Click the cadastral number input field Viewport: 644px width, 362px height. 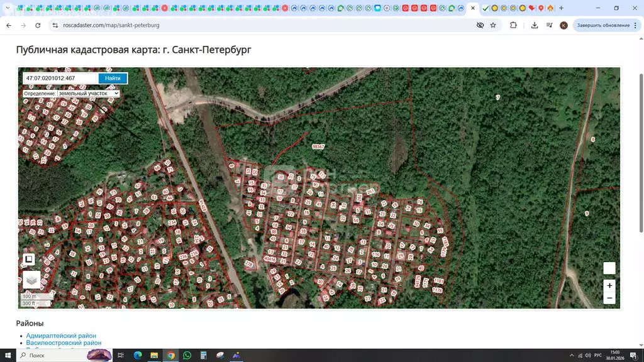click(x=60, y=79)
